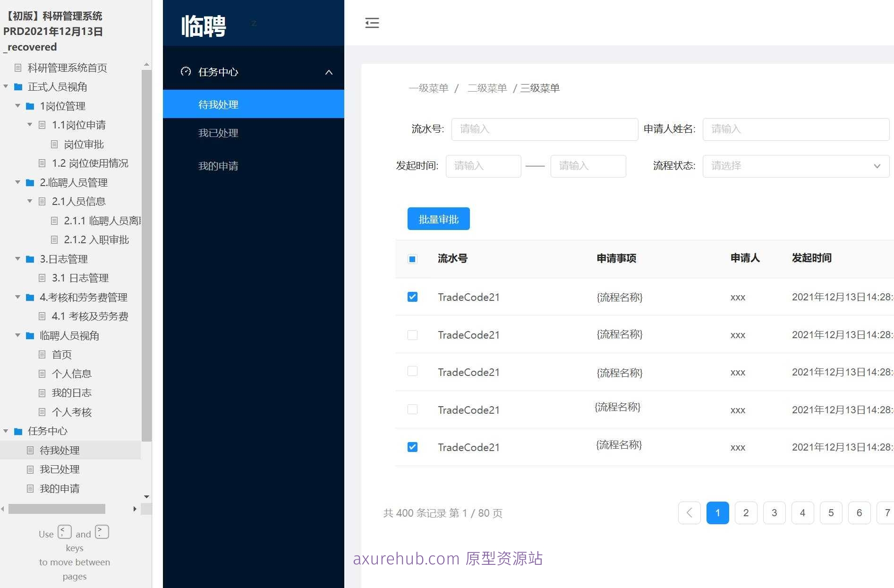Open the 流程状态 dropdown
The height and width of the screenshot is (588, 894).
(x=795, y=166)
